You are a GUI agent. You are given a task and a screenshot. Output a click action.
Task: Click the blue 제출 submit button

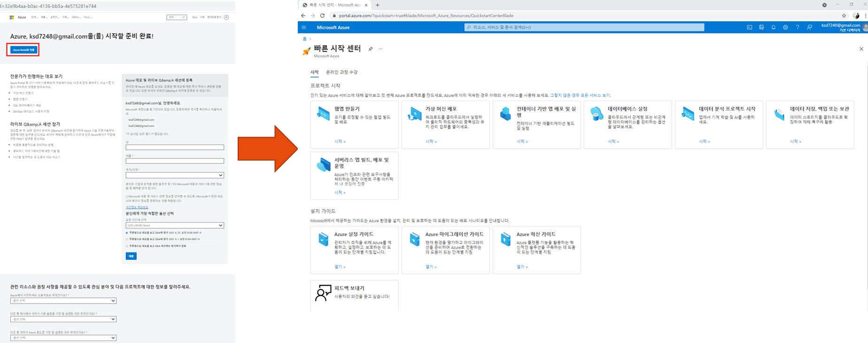tap(131, 256)
